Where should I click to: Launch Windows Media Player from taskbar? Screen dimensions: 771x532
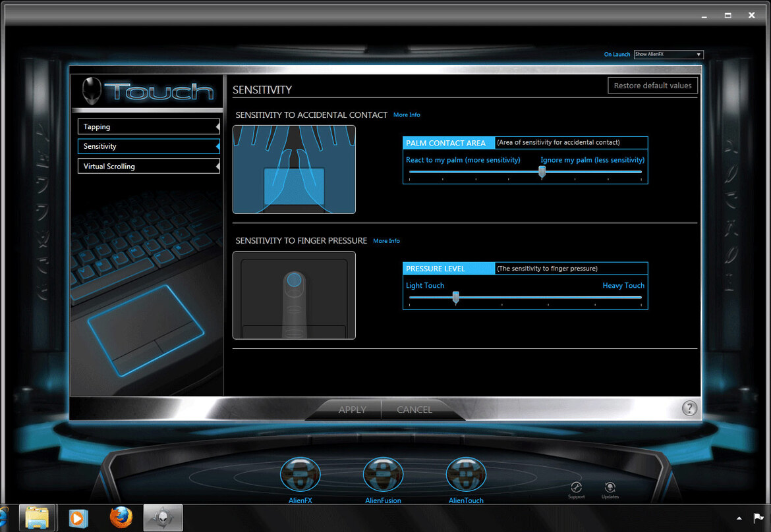[78, 518]
